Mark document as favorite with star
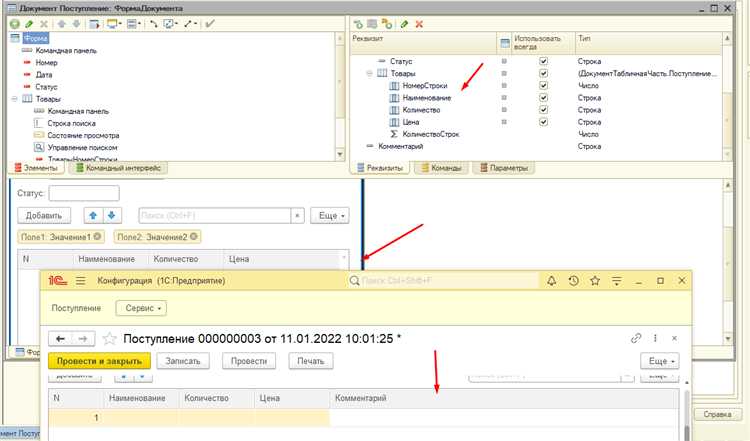This screenshot has width=750, height=441. pyautogui.click(x=110, y=339)
